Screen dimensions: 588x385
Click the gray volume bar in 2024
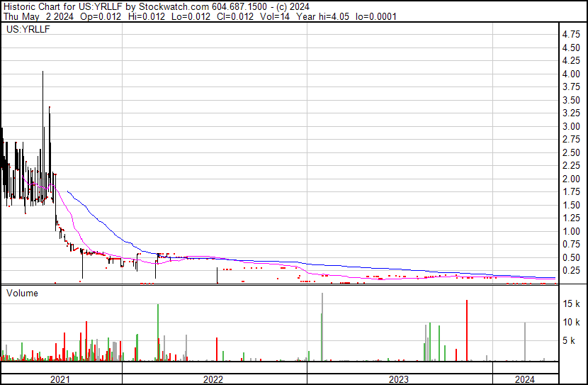click(x=525, y=342)
